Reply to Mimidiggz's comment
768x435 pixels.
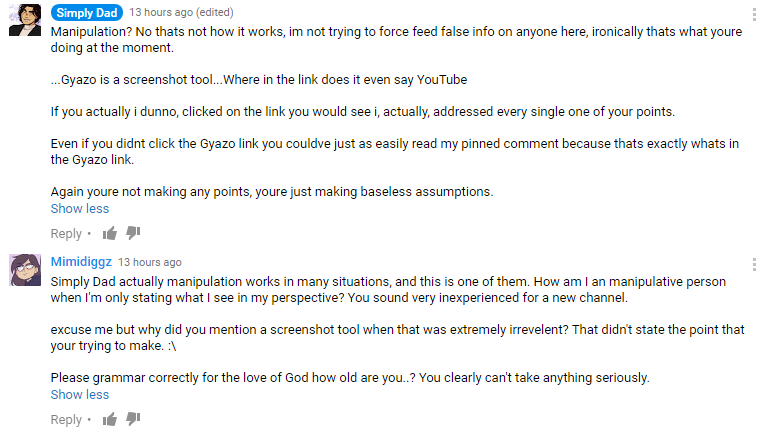coord(66,420)
